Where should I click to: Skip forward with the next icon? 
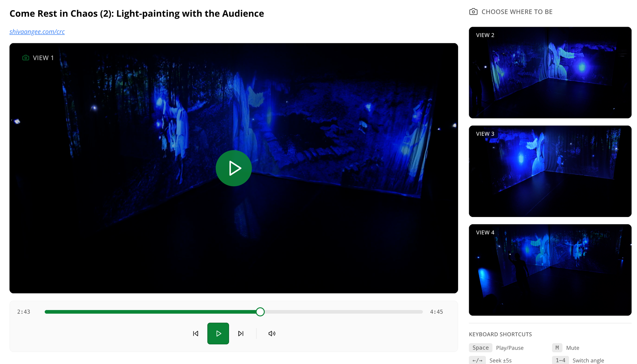(x=241, y=333)
